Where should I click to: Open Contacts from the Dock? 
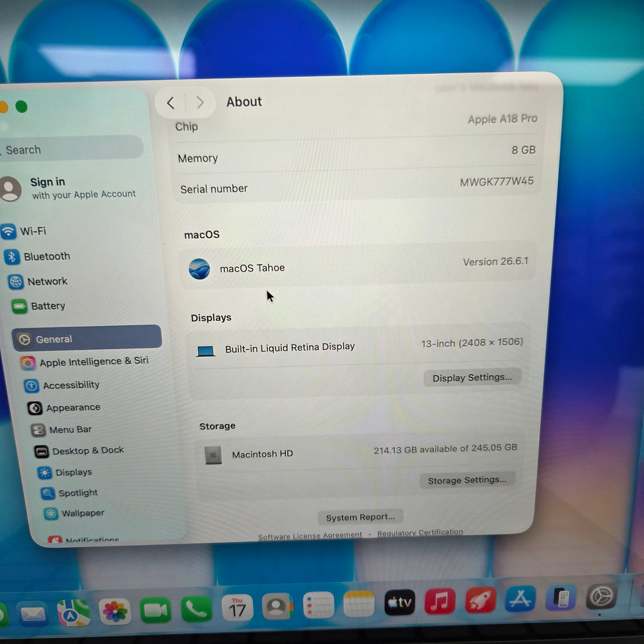[x=277, y=607]
